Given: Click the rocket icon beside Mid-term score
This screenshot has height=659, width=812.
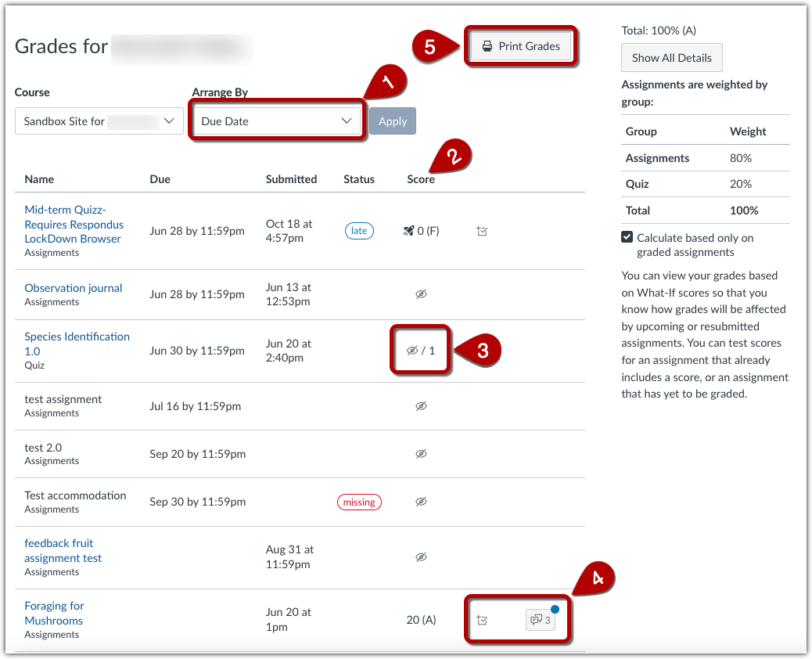Looking at the screenshot, I should pos(408,231).
